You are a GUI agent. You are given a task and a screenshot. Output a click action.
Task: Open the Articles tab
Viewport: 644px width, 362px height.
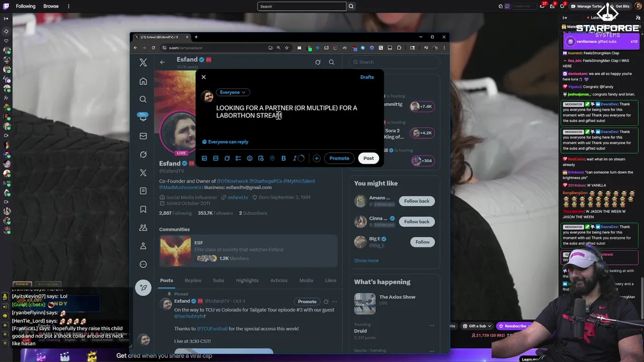(x=279, y=281)
